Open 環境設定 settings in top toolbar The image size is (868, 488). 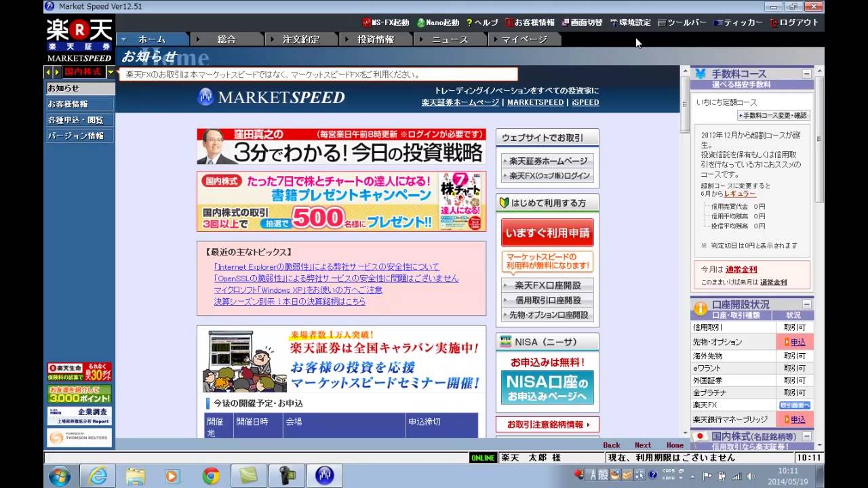(630, 22)
